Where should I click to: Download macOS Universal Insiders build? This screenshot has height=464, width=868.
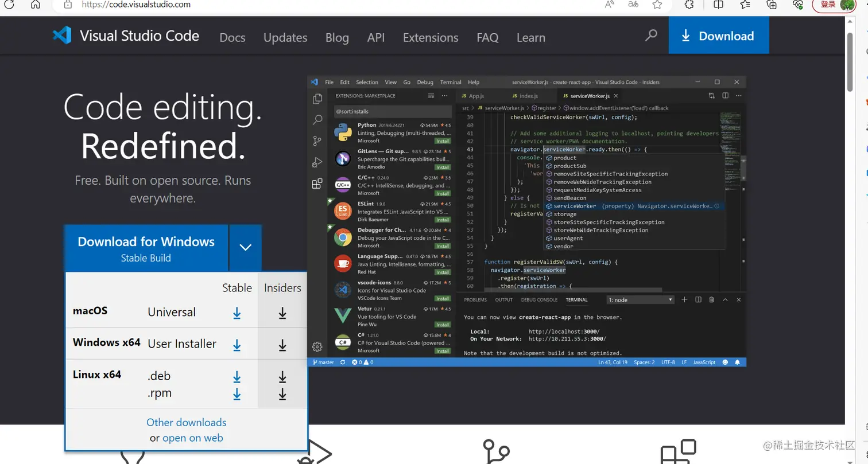coord(282,313)
